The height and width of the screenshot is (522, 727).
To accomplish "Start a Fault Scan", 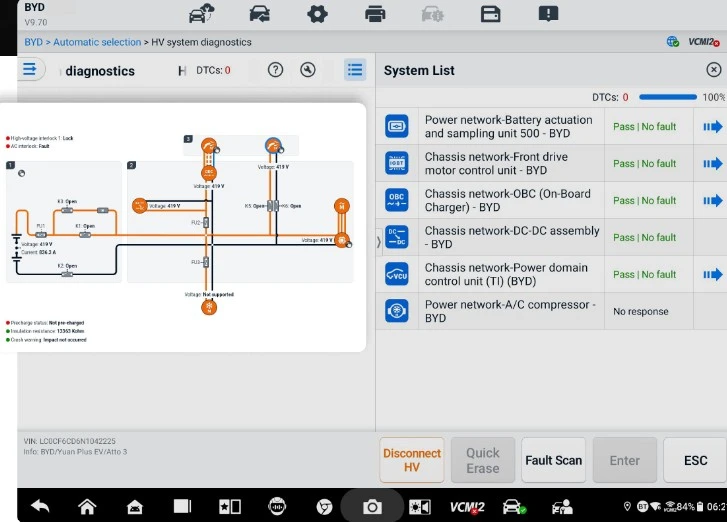I will coord(553,460).
